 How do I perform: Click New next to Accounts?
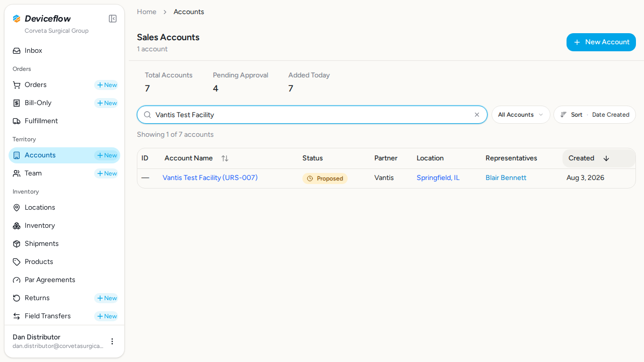tap(107, 155)
